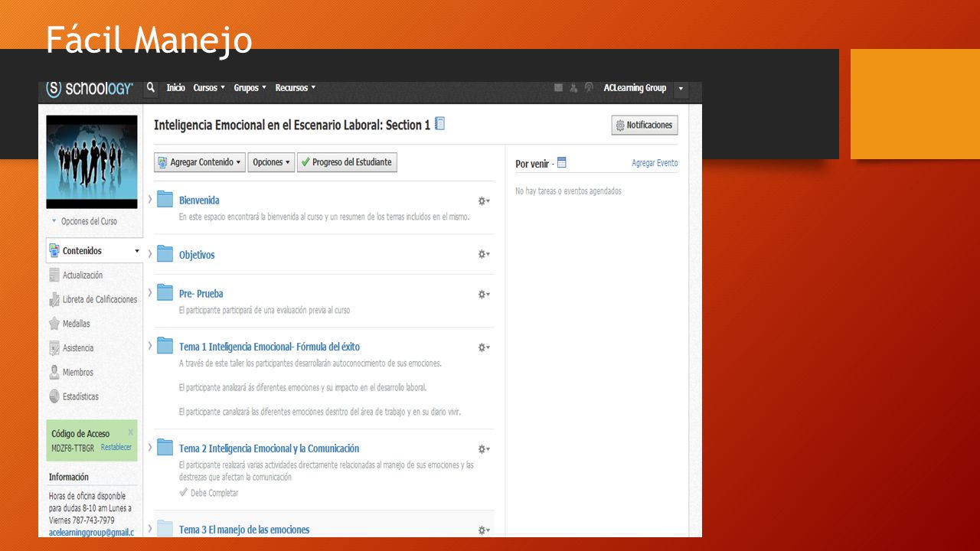Click Progreso del Estudiante button

click(347, 162)
